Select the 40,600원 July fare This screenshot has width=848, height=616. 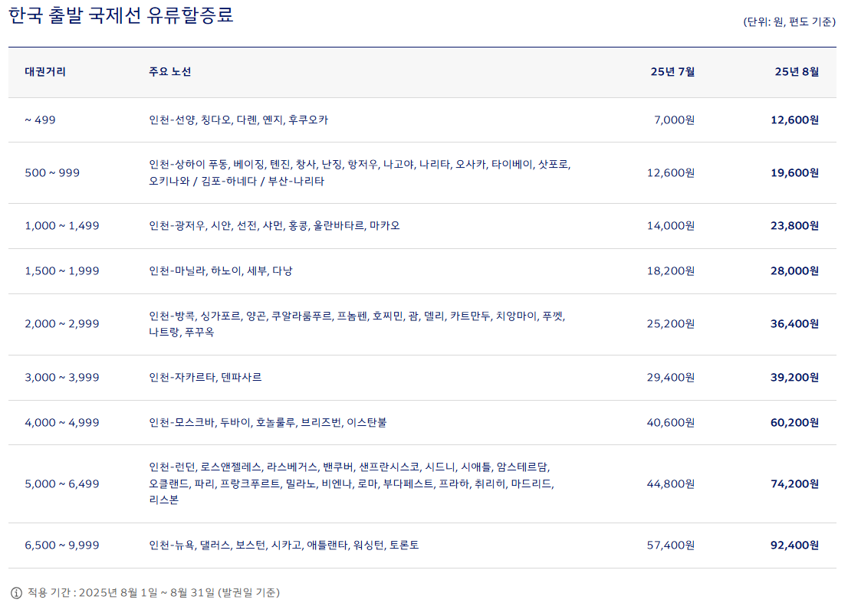[671, 423]
